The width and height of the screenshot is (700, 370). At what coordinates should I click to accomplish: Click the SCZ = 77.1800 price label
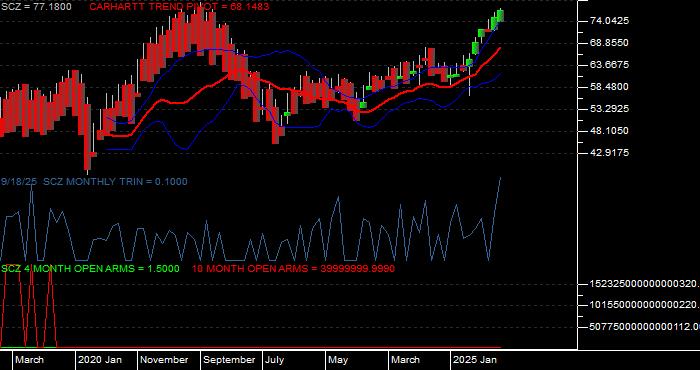[x=36, y=7]
